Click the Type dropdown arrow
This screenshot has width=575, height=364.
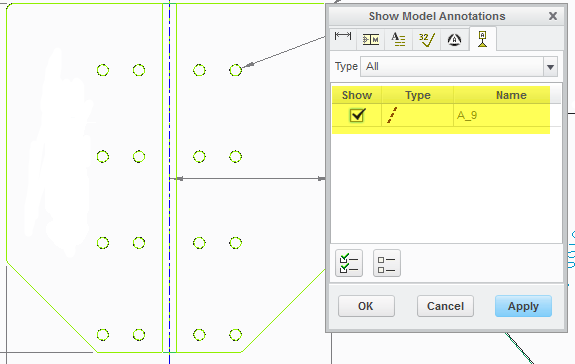click(x=550, y=67)
